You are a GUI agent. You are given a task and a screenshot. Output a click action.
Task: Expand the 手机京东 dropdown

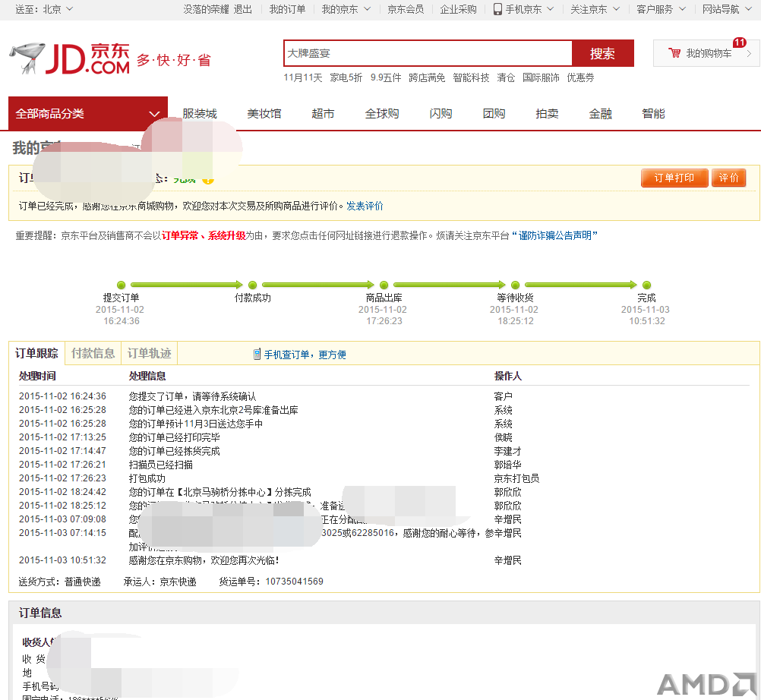529,9
